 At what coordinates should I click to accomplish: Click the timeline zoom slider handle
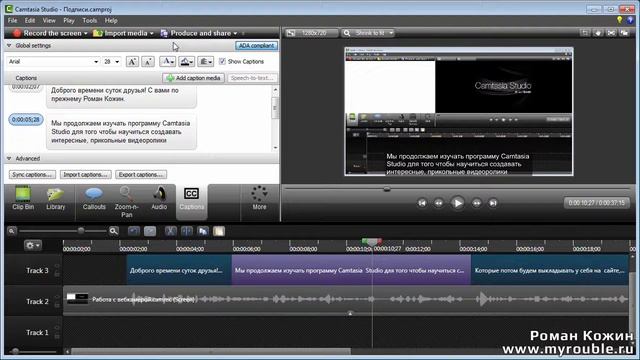pos(81,231)
